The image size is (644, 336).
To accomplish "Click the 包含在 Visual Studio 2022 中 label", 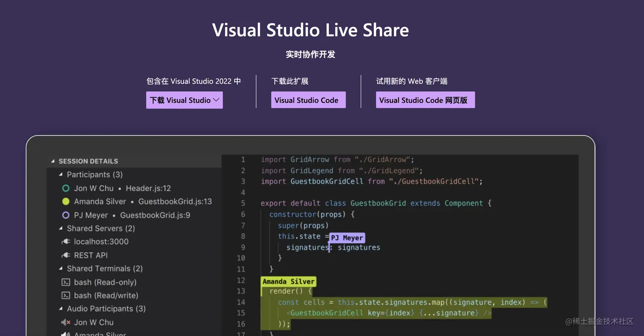I will click(194, 81).
